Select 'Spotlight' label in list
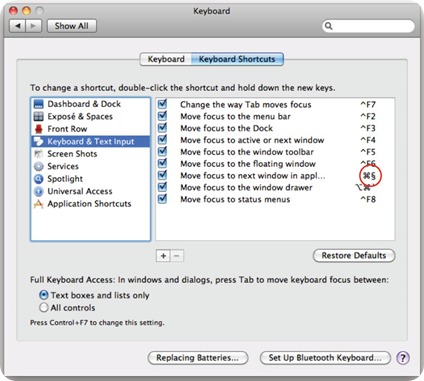 (x=65, y=179)
